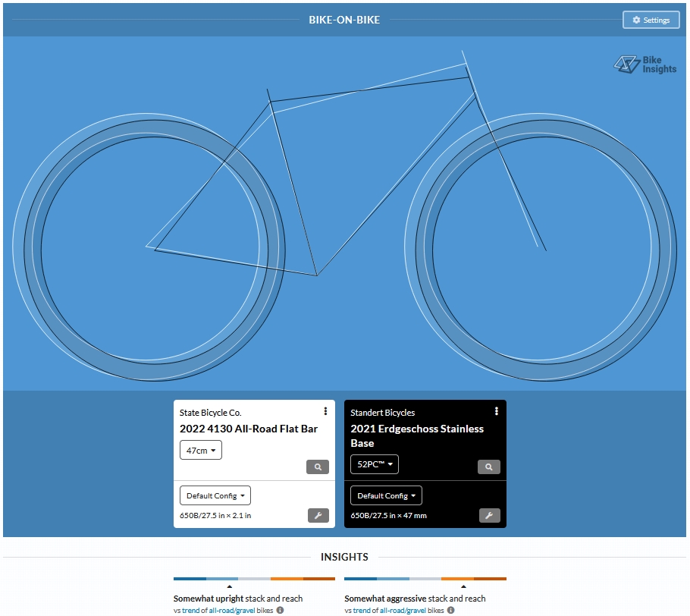The image size is (690, 616).
Task: Click the Bike Insights logo
Action: tap(645, 64)
